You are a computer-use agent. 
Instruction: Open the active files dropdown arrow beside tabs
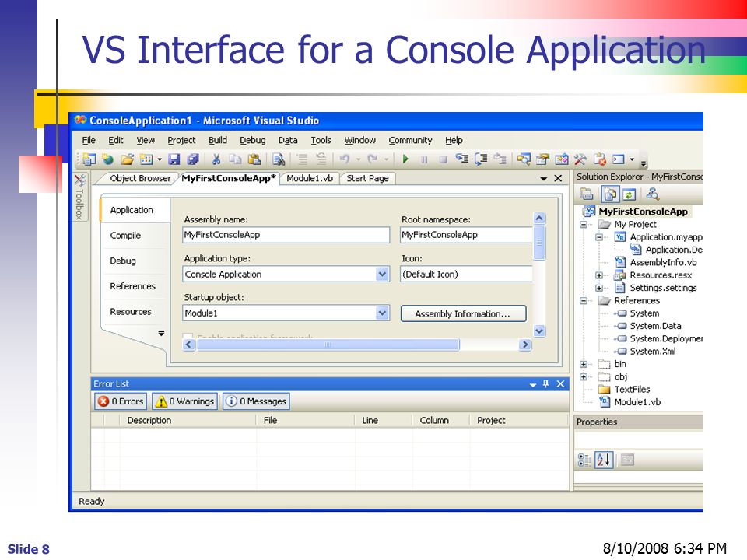[544, 179]
